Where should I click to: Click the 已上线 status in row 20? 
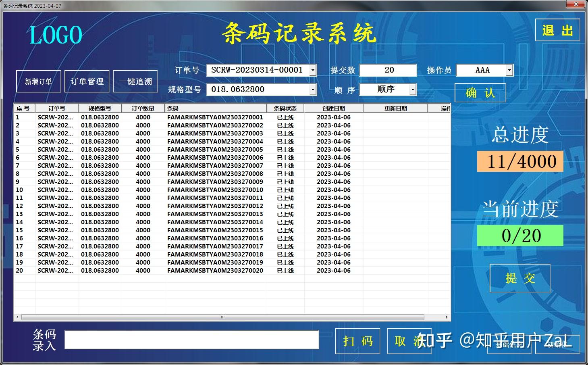point(285,271)
